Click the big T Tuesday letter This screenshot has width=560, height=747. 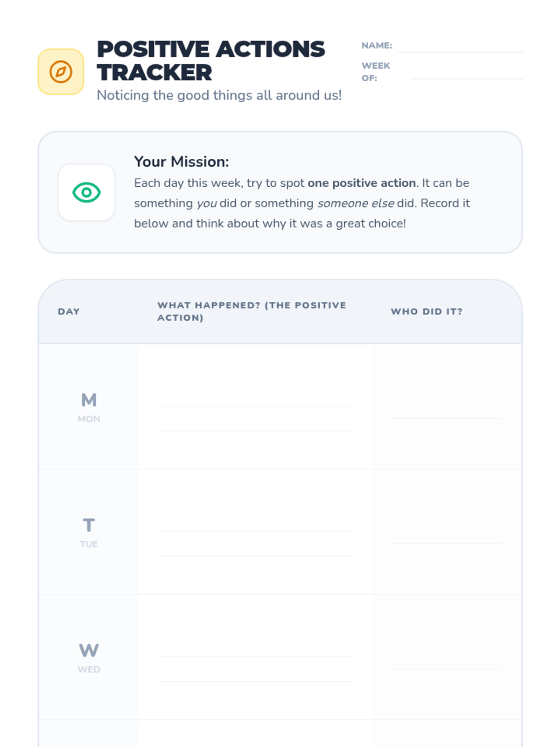click(x=89, y=525)
